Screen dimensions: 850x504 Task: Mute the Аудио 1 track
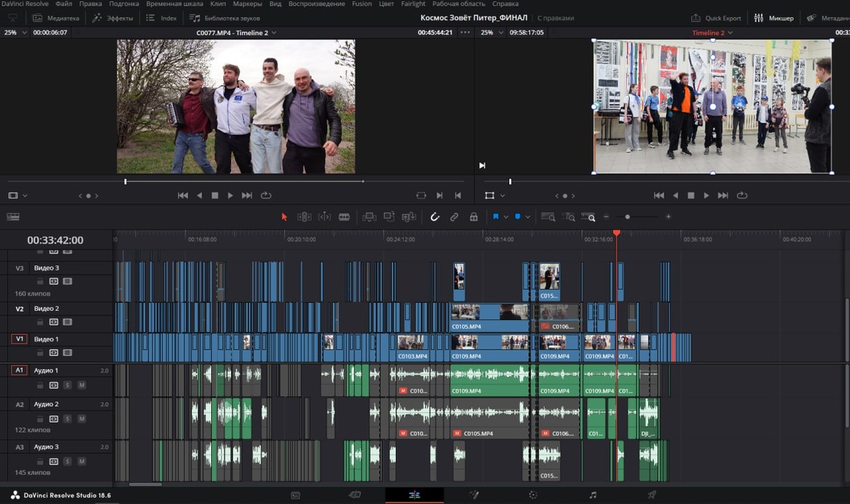click(81, 385)
